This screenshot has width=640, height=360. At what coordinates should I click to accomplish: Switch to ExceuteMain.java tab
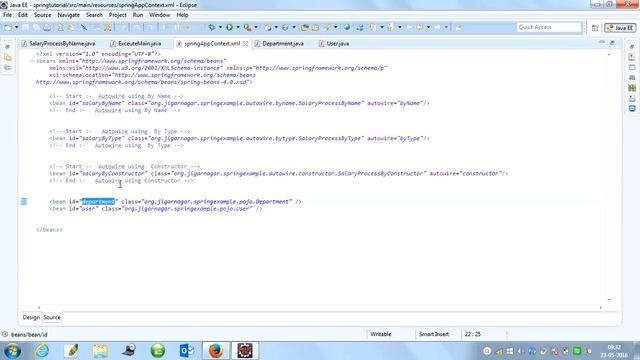[x=136, y=43]
